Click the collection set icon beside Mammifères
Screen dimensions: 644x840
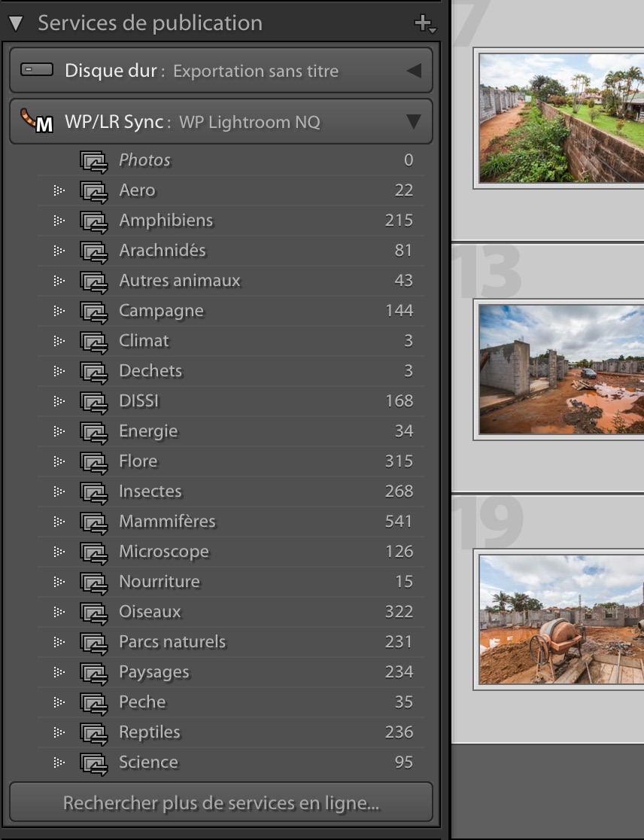94,522
